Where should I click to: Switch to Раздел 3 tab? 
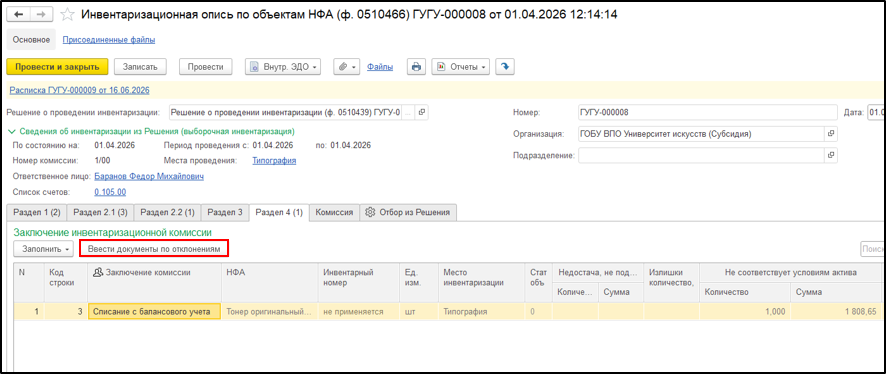click(x=225, y=212)
